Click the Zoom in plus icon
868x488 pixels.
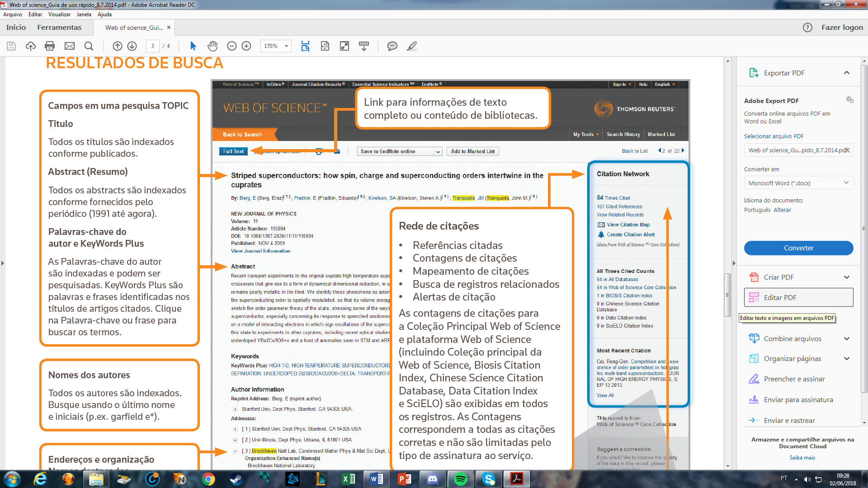(246, 46)
